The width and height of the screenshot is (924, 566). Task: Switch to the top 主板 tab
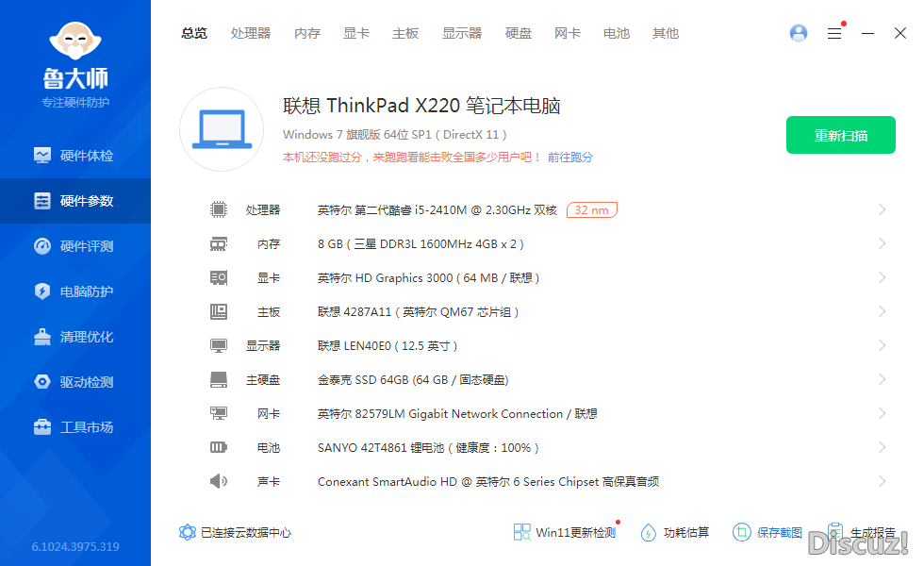coord(405,33)
